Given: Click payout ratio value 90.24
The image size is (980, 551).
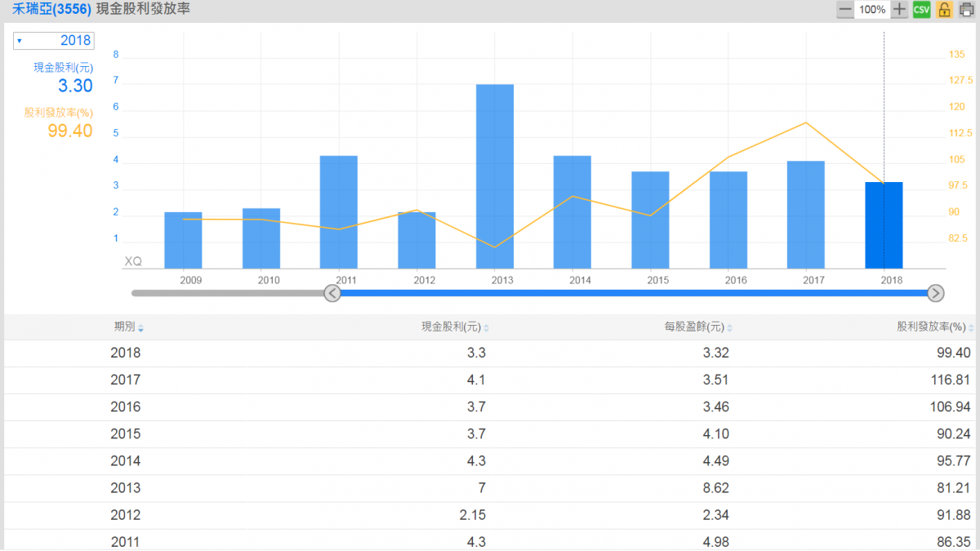Looking at the screenshot, I should click(x=955, y=433).
